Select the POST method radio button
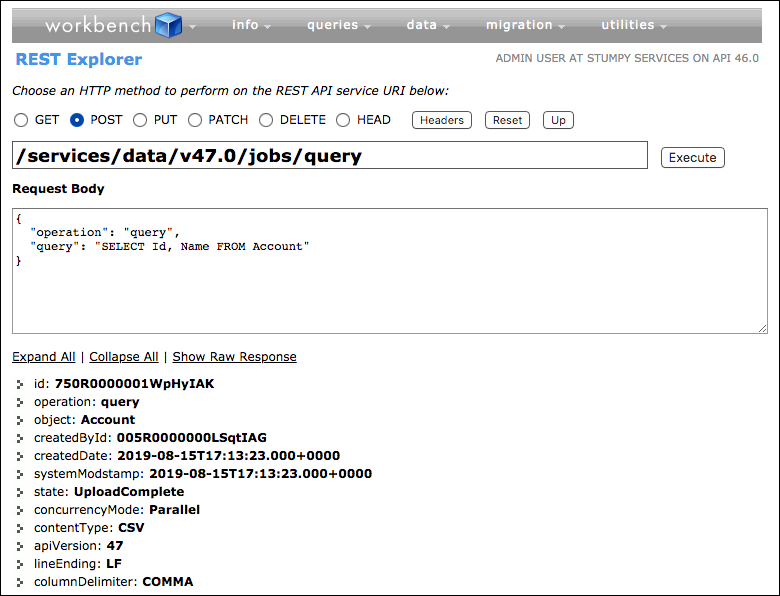The height and width of the screenshot is (596, 780). [77, 120]
